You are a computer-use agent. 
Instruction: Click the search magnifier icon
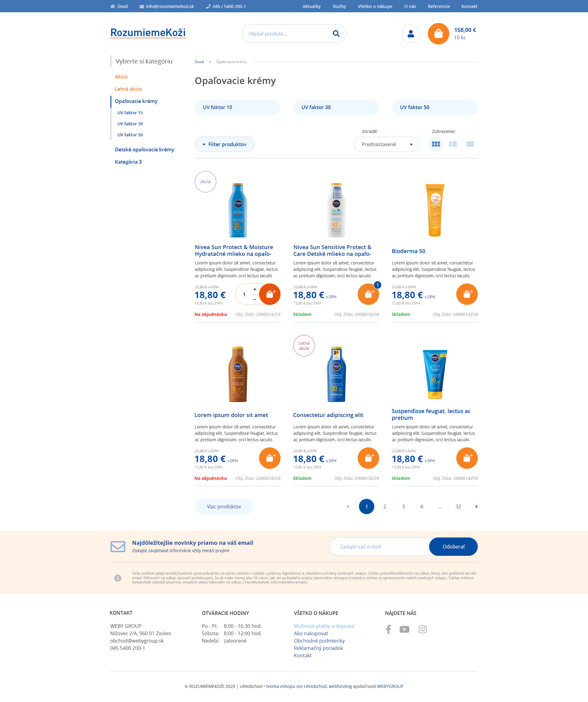coord(336,34)
